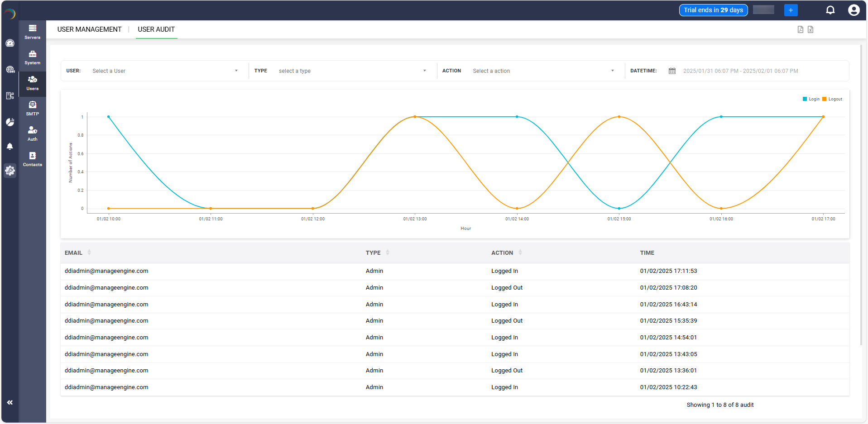868x424 pixels.
Task: Toggle the Login series in chart legend
Action: pos(811,99)
